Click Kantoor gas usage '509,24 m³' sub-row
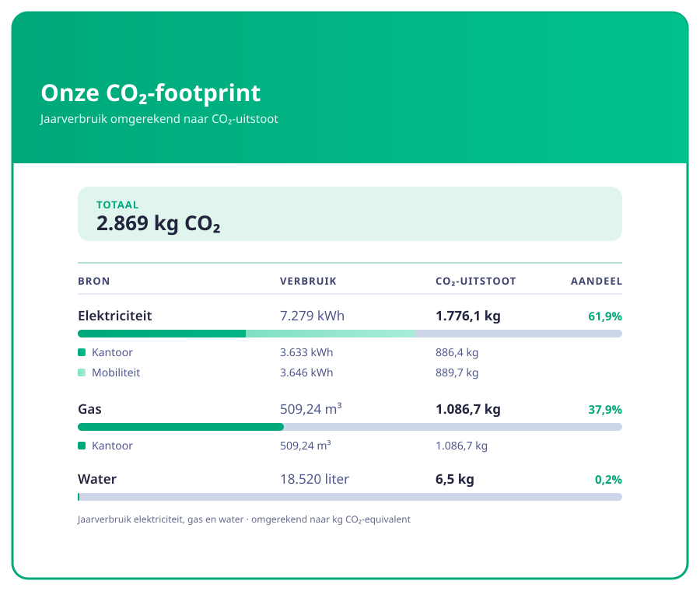This screenshot has width=700, height=591. 306,445
